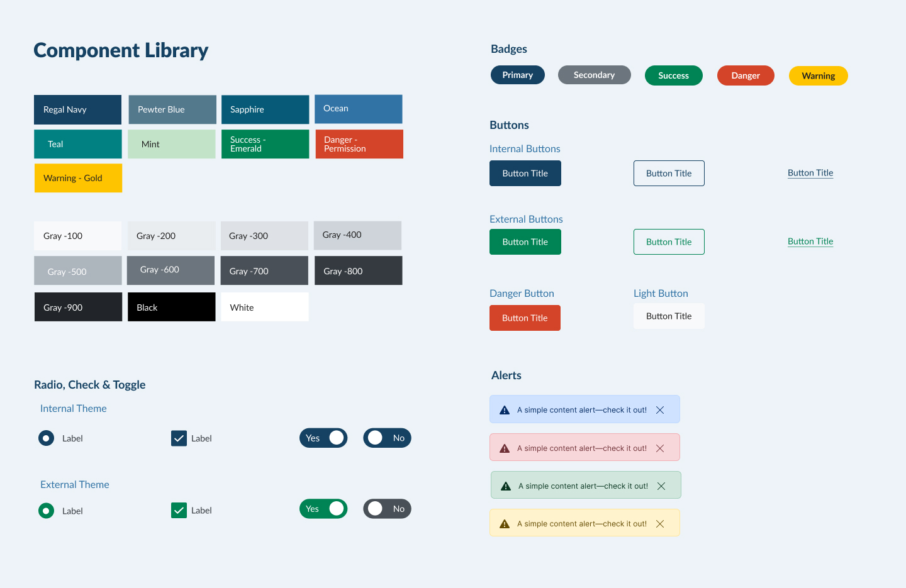This screenshot has width=906, height=588.
Task: Open the green underlined Button Title link
Action: (810, 241)
